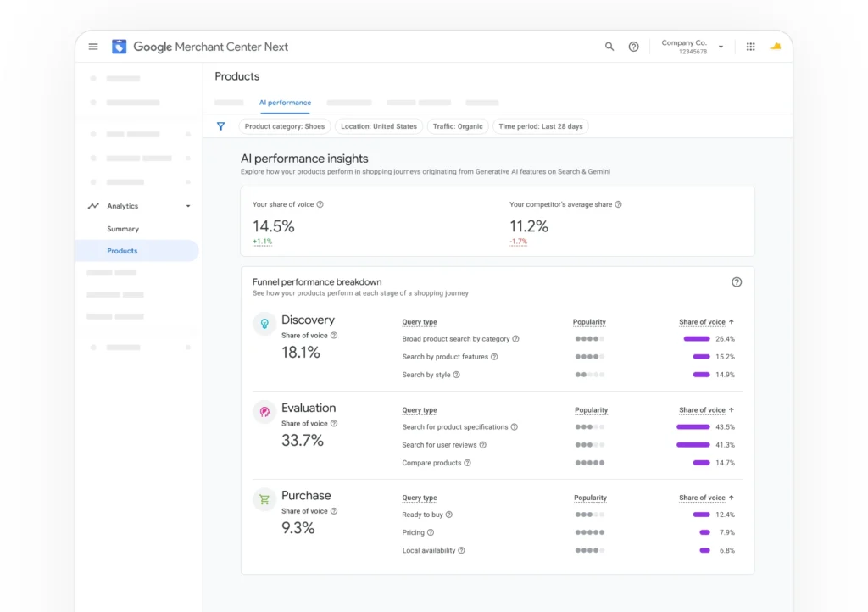The width and height of the screenshot is (868, 612).
Task: Click the Evaluation 33.7% value
Action: click(303, 441)
